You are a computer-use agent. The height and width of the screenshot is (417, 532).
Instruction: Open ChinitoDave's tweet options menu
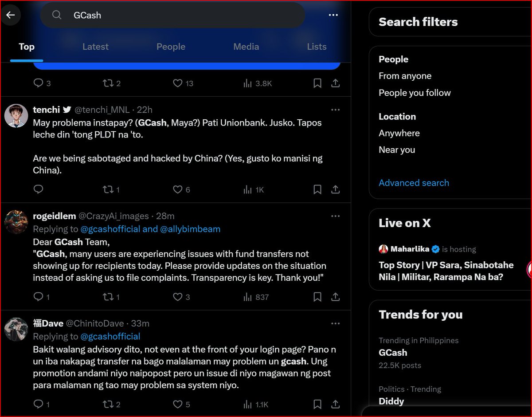click(x=335, y=323)
